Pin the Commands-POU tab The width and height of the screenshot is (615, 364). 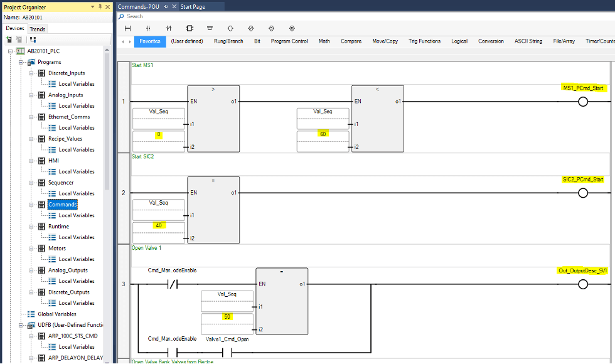coord(166,7)
